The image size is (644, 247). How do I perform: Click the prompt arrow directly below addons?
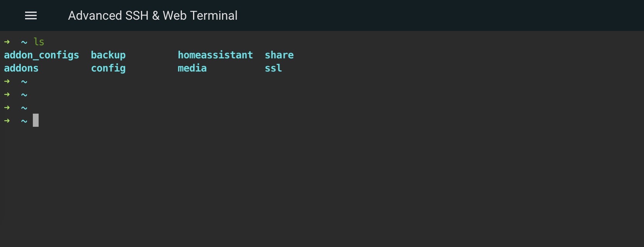7,81
